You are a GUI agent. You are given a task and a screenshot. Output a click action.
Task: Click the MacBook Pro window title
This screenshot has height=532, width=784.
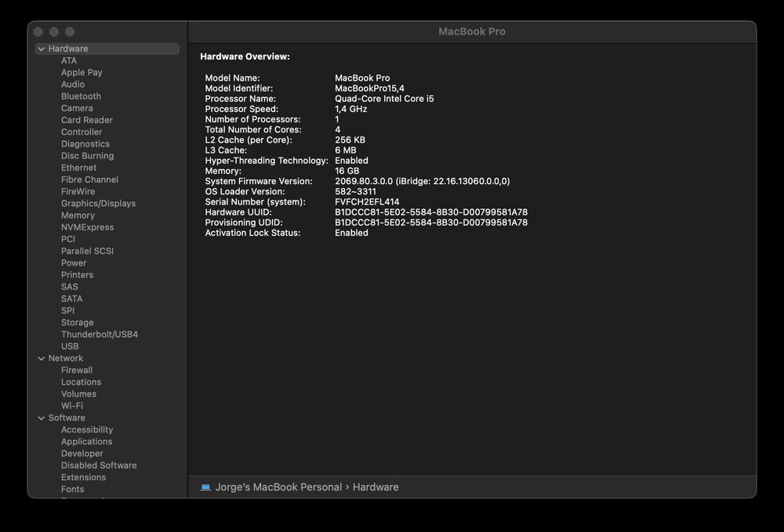(472, 31)
